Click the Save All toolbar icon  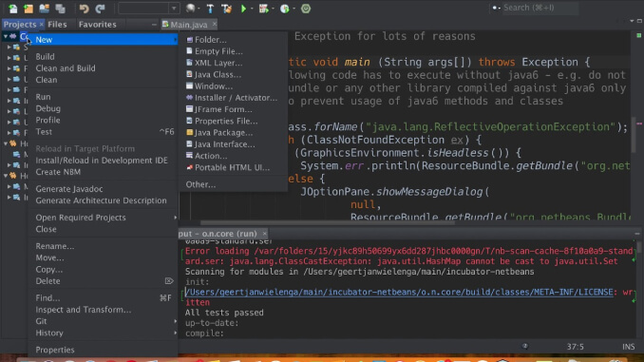(x=60, y=9)
